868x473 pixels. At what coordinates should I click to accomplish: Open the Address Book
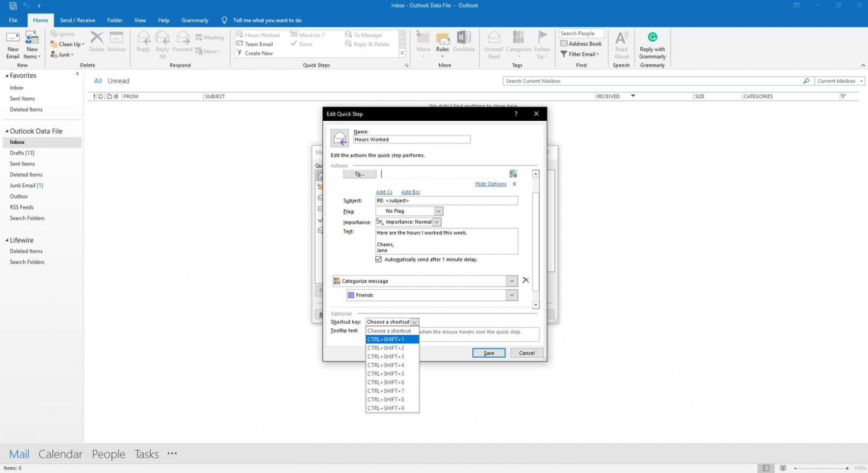[x=581, y=44]
